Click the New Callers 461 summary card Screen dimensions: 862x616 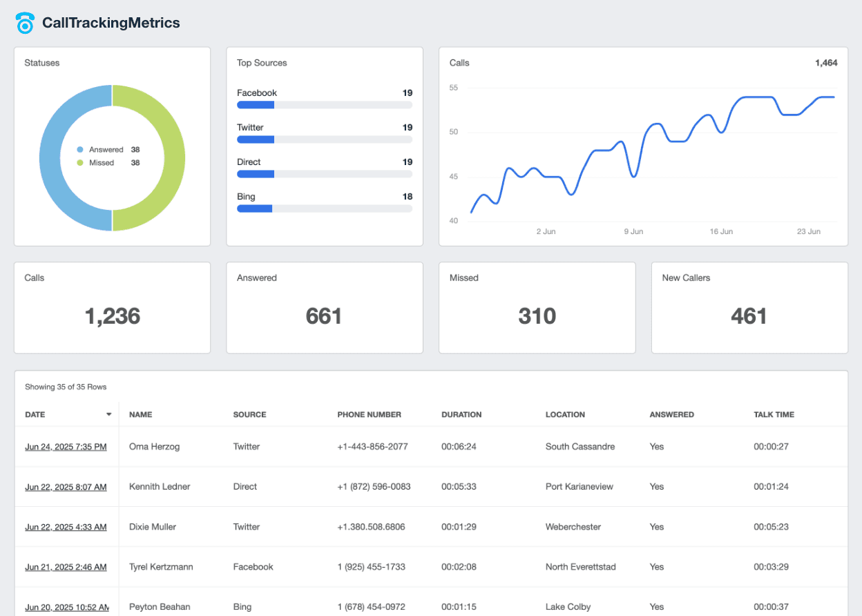tap(749, 307)
